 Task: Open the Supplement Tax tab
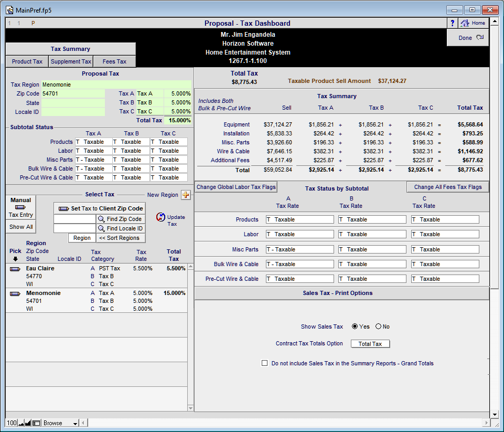[x=71, y=61]
